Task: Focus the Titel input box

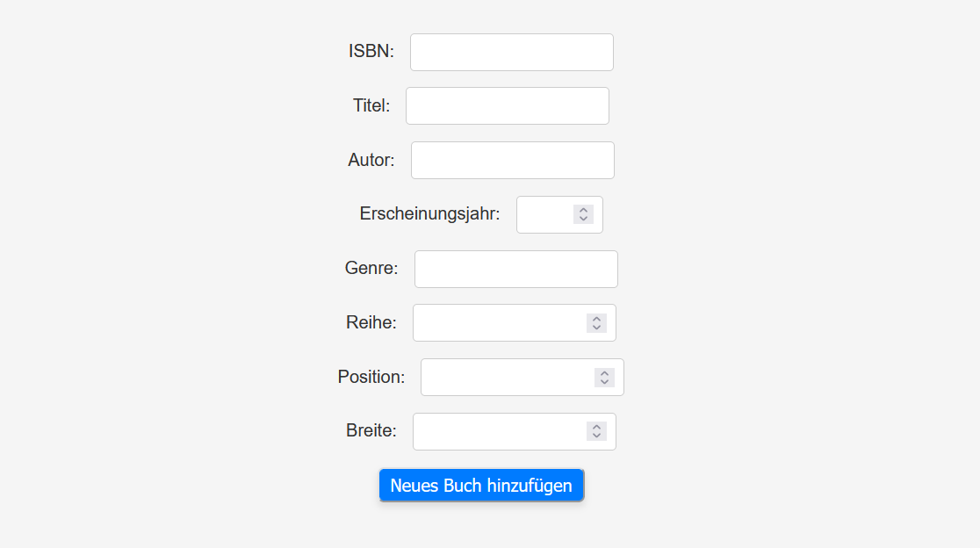Action: [507, 105]
